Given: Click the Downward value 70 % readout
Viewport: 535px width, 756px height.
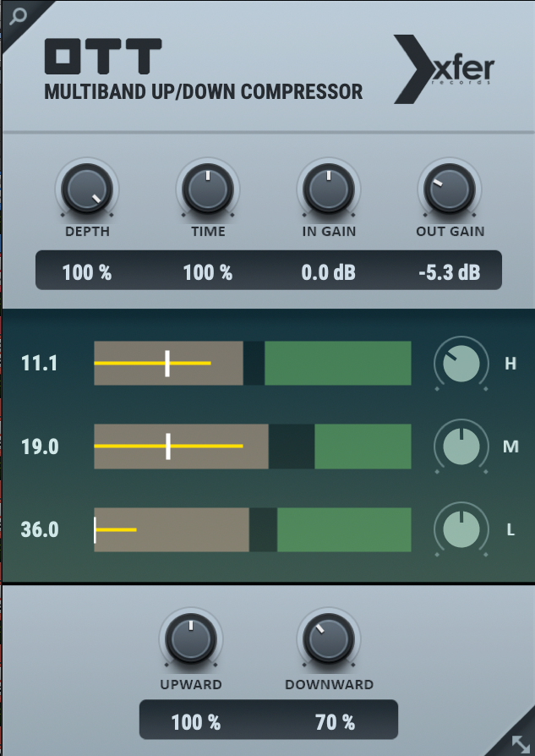Looking at the screenshot, I should (x=335, y=722).
